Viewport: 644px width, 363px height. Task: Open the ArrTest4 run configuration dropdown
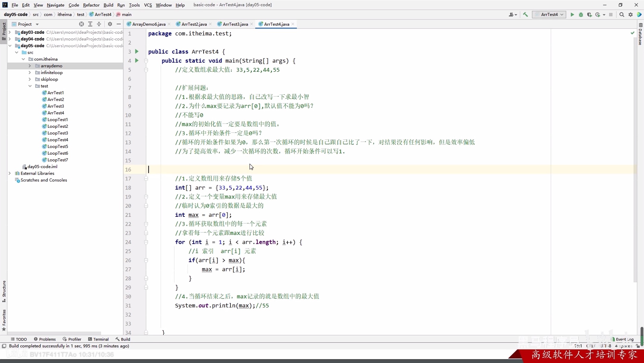[549, 14]
